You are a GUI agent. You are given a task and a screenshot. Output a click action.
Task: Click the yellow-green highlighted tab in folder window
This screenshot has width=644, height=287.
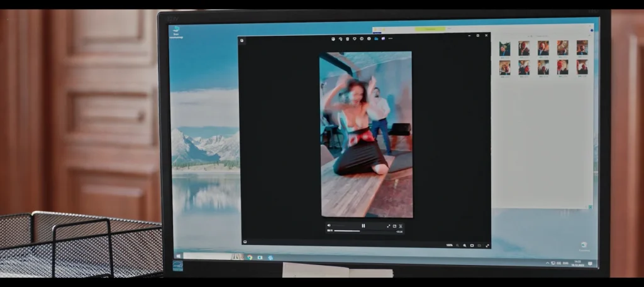coord(430,29)
